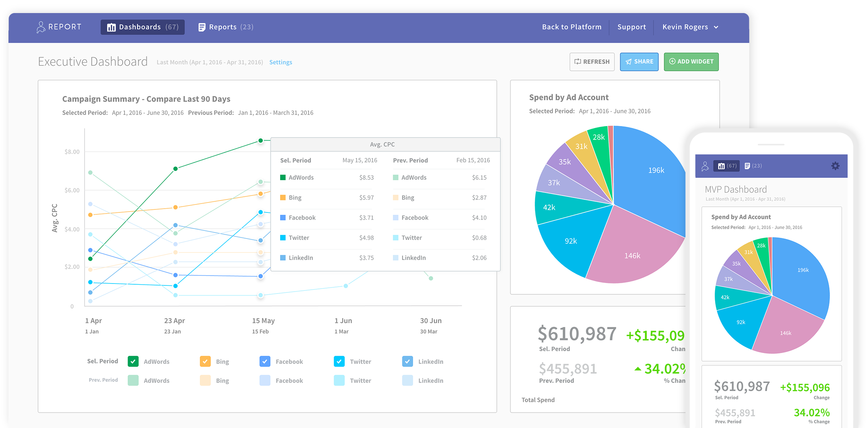This screenshot has height=428, width=868.
Task: Go Back to Platform
Action: click(572, 27)
